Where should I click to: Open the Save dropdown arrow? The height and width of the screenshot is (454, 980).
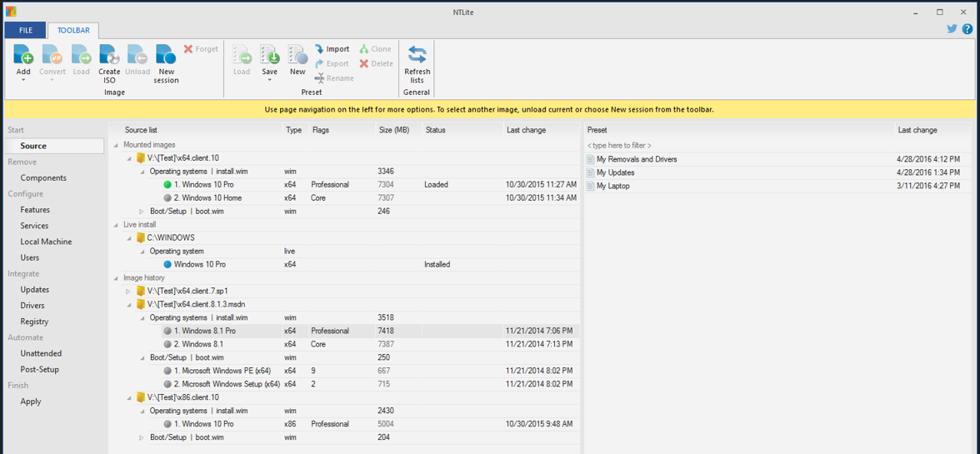click(x=270, y=81)
